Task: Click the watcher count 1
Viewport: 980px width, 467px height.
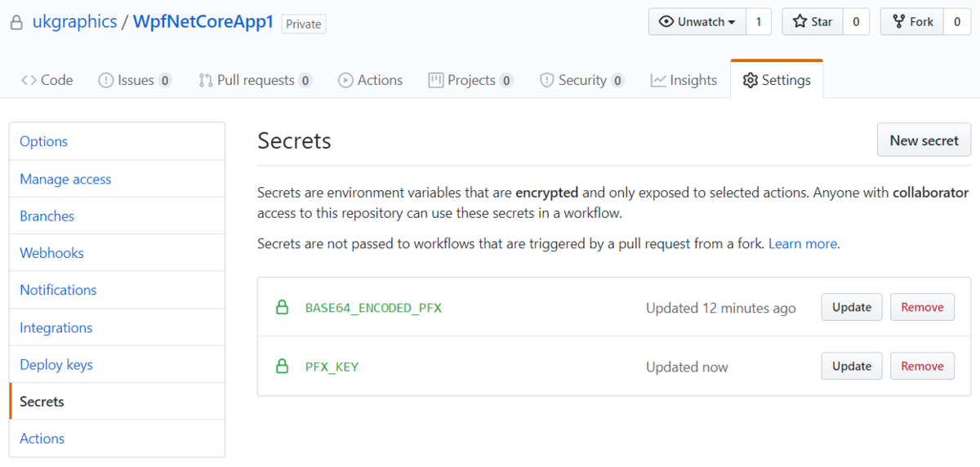Action: coord(759,22)
